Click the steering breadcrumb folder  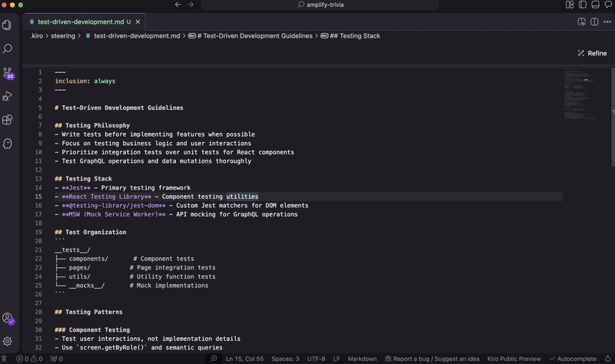tap(63, 36)
